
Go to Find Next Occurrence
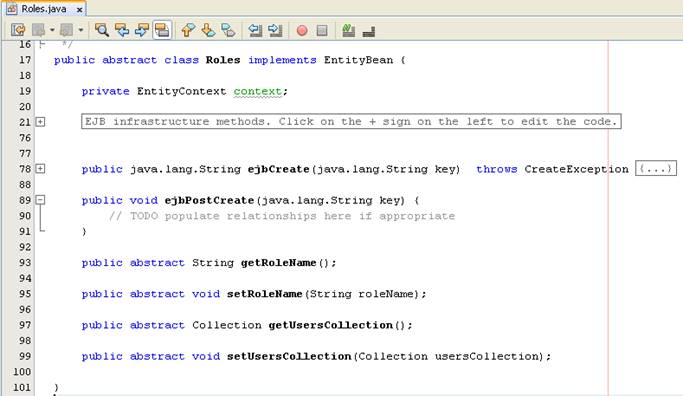[x=142, y=30]
